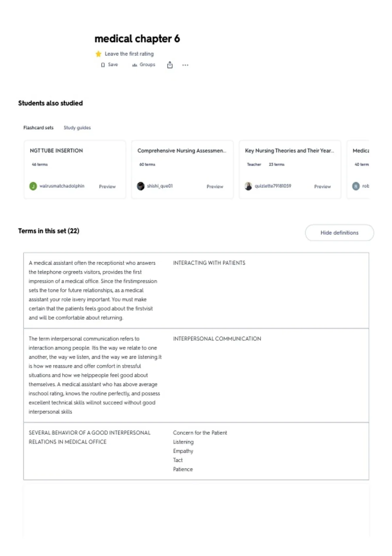Image resolution: width=392 pixels, height=556 pixels.
Task: Open the three-dots more options menu
Action: click(x=185, y=65)
